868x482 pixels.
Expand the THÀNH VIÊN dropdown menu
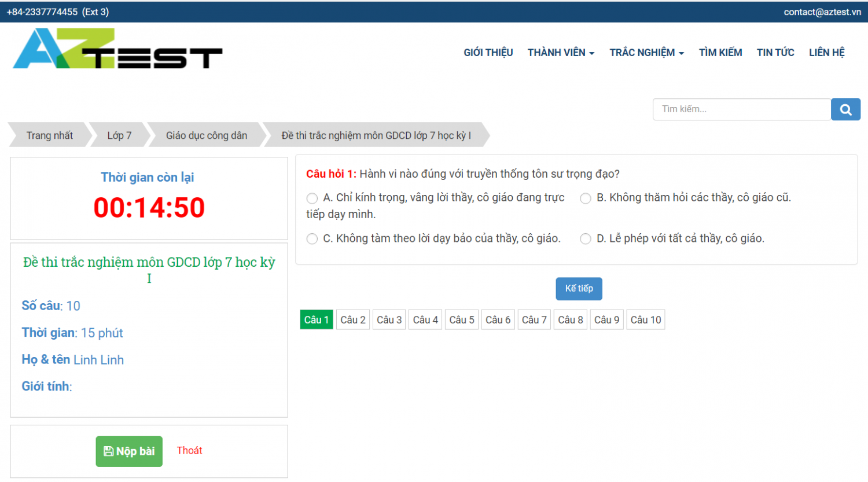[x=561, y=53]
